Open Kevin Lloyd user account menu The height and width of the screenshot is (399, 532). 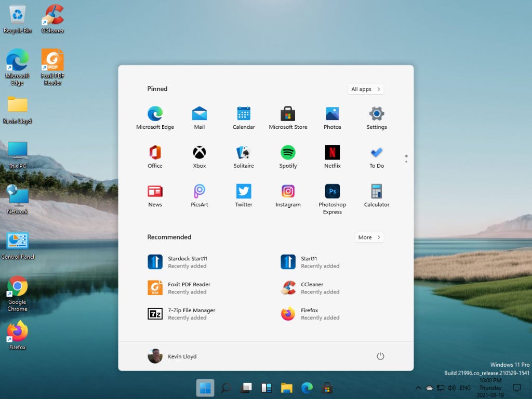[x=172, y=356]
